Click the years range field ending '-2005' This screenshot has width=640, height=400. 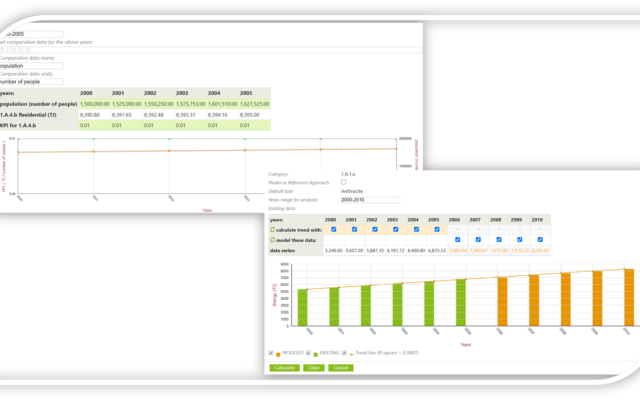tap(31, 34)
